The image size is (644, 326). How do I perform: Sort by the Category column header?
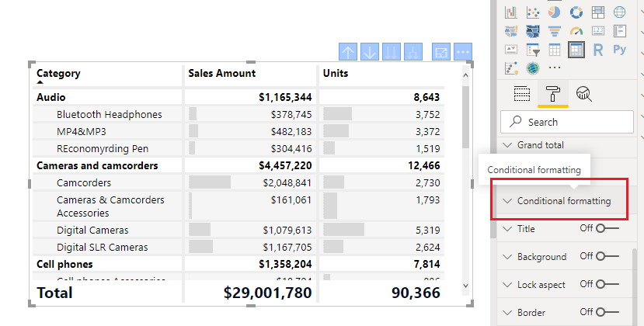pyautogui.click(x=59, y=74)
